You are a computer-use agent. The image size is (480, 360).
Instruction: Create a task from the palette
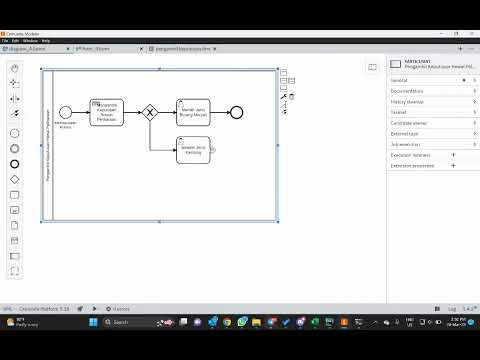(14, 195)
